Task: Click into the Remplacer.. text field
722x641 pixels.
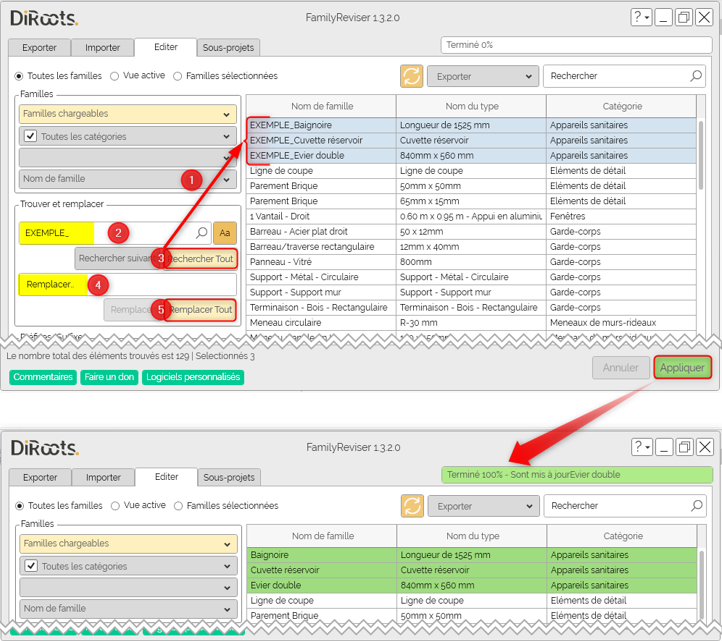Action: [130, 285]
